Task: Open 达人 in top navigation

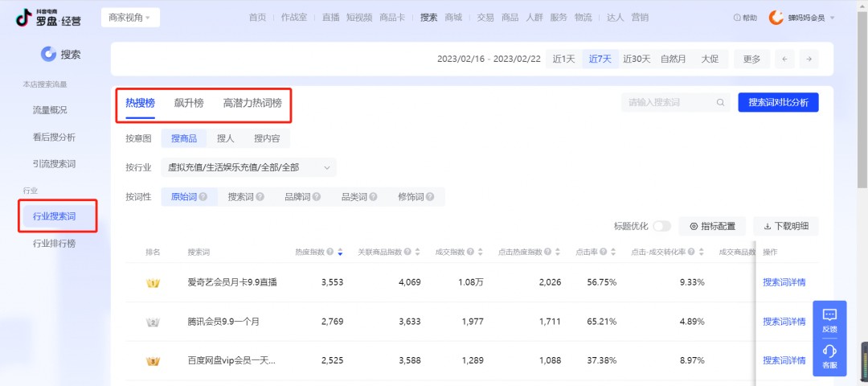Action: 616,18
